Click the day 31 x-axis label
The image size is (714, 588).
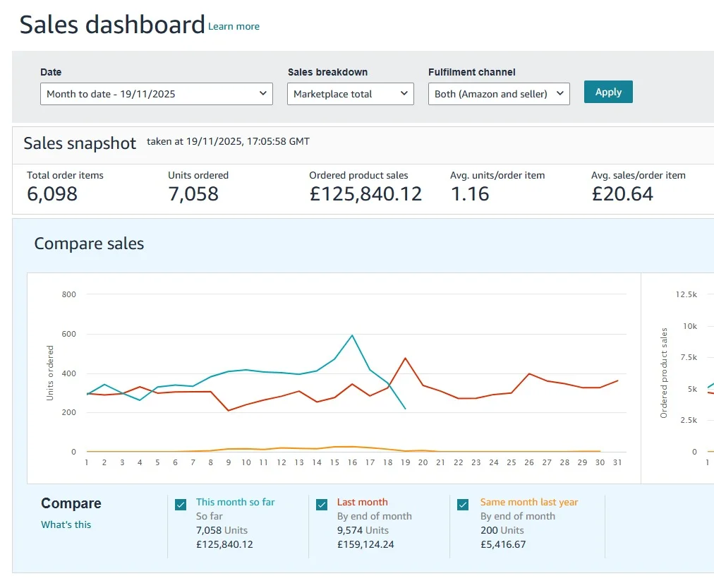tap(617, 462)
